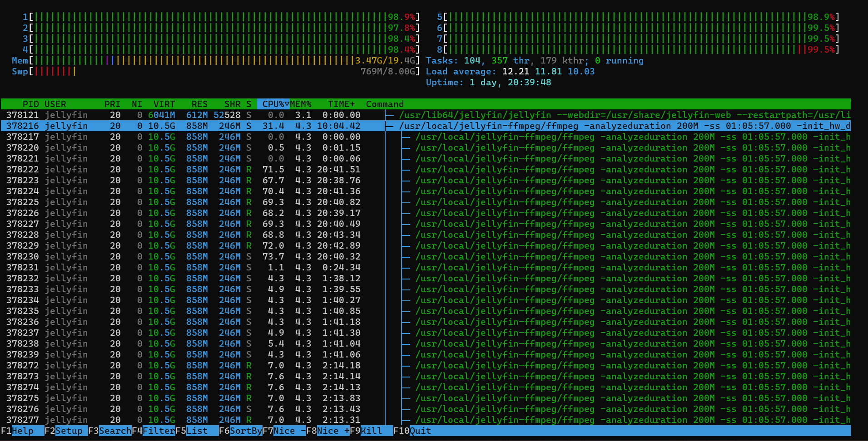Click the TIME+ column header
Image resolution: width=868 pixels, height=441 pixels.
(341, 104)
